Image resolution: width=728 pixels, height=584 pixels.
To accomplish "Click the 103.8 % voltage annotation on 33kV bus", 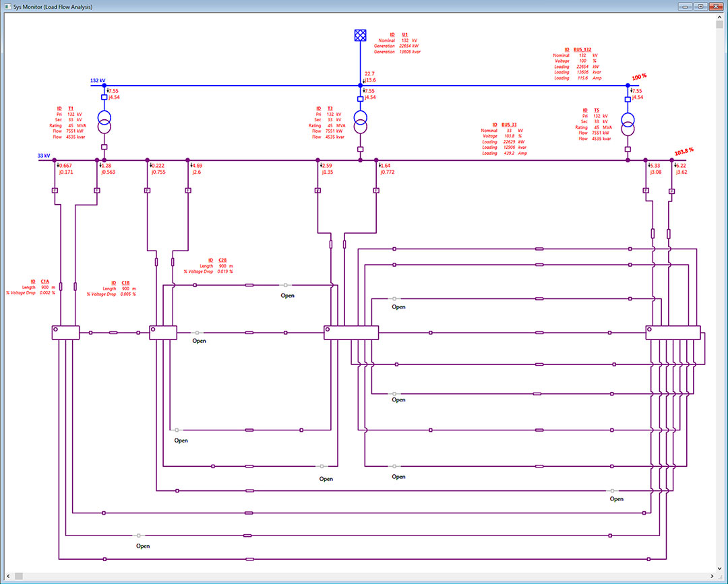I will 683,151.
